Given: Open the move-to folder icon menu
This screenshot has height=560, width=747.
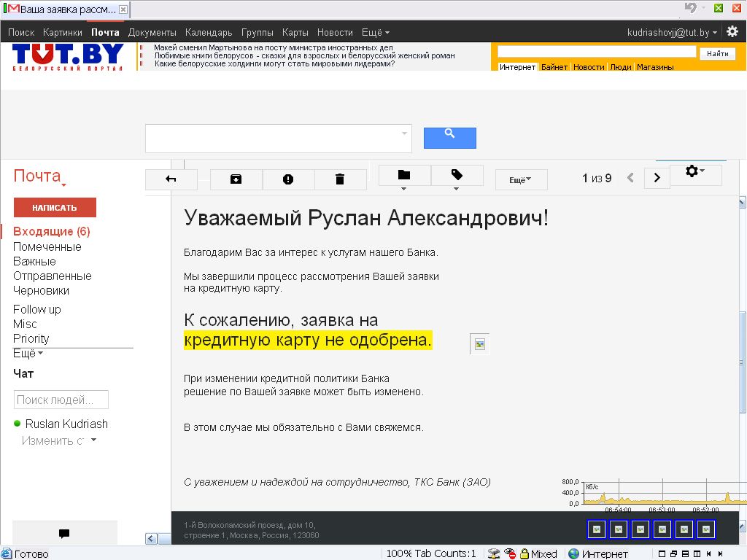Looking at the screenshot, I should click(404, 176).
